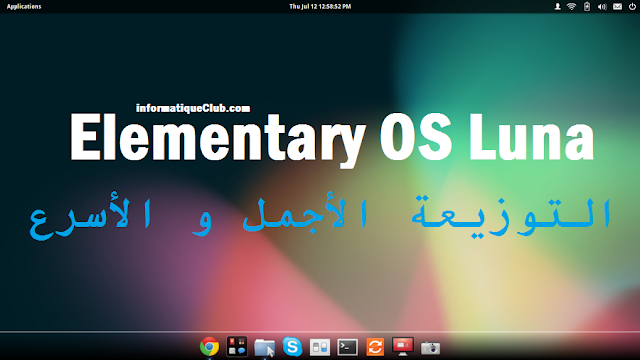The width and height of the screenshot is (640, 360).
Task: Open the user account indicator
Action: [557, 7]
